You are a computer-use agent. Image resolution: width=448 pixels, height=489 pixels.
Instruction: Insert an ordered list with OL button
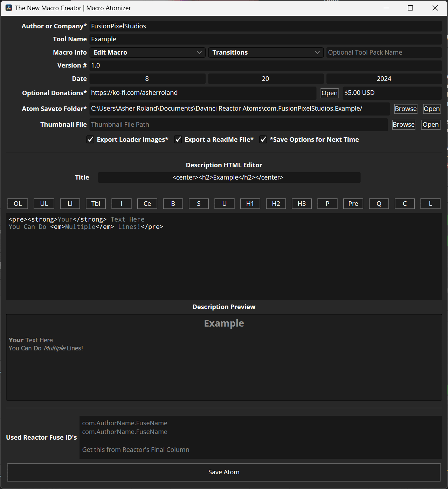(x=18, y=204)
